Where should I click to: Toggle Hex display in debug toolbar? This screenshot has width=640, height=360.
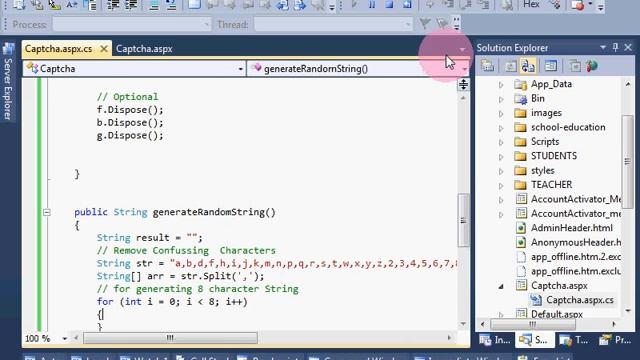point(531,5)
